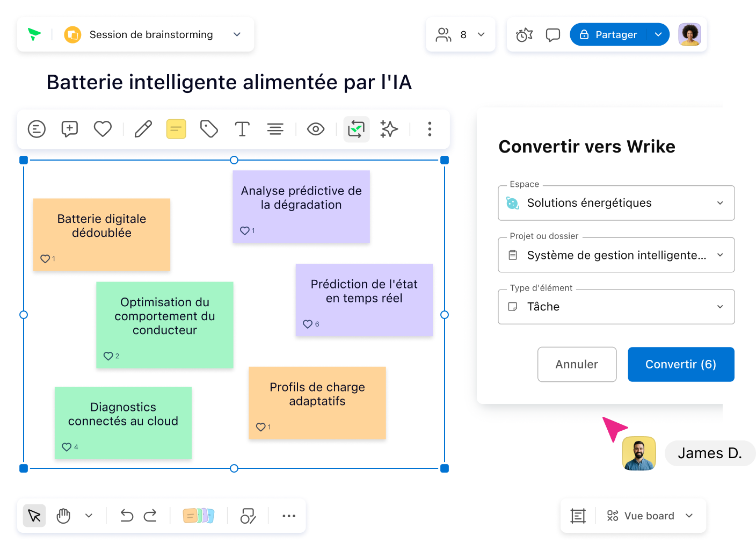Like the Optimisation du comportement note heart
The height and width of the screenshot is (550, 756).
[x=108, y=356]
